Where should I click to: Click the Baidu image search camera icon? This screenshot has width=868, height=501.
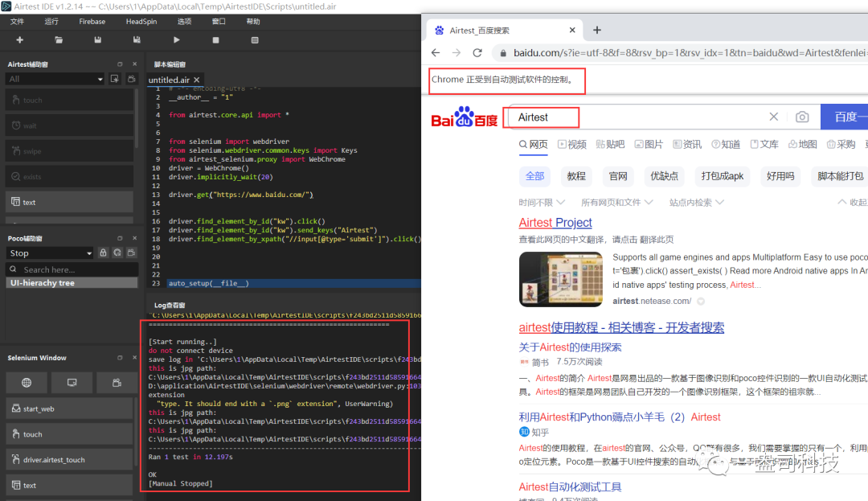[802, 117]
